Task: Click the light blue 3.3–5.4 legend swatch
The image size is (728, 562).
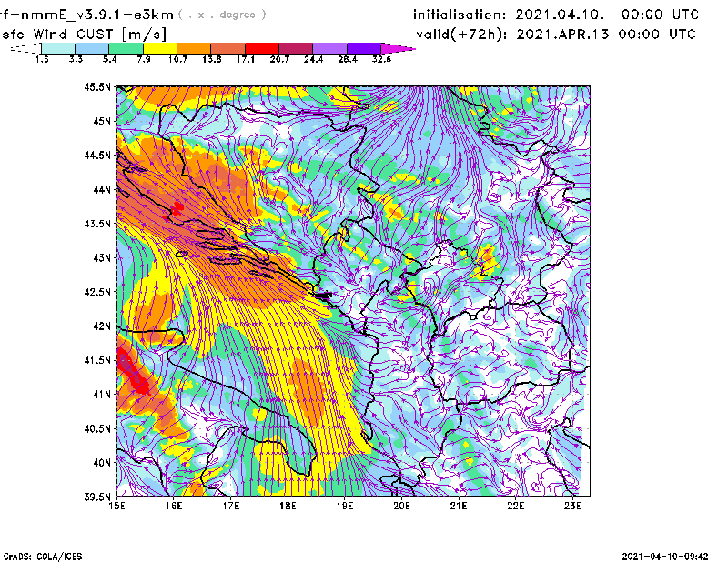Action: pos(92,48)
